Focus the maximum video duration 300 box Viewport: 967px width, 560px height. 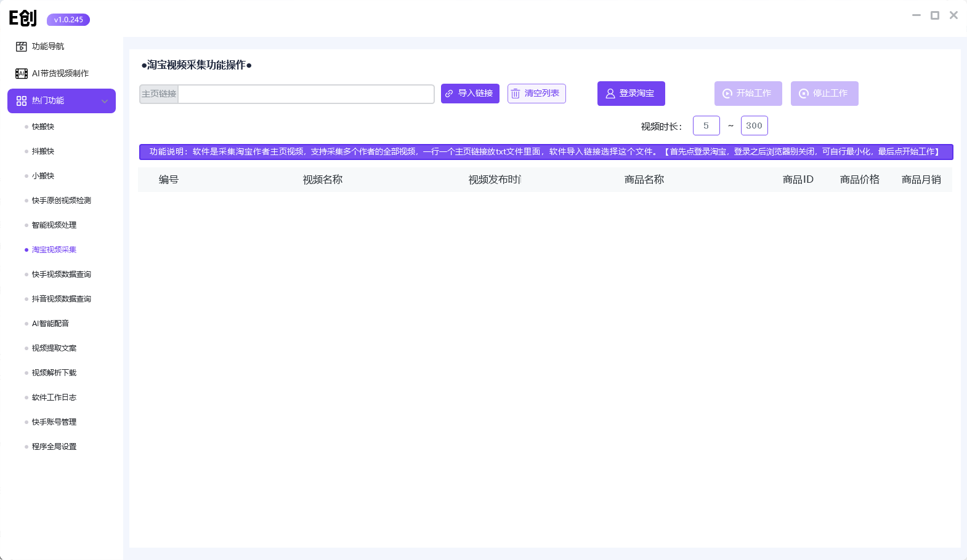pos(755,126)
